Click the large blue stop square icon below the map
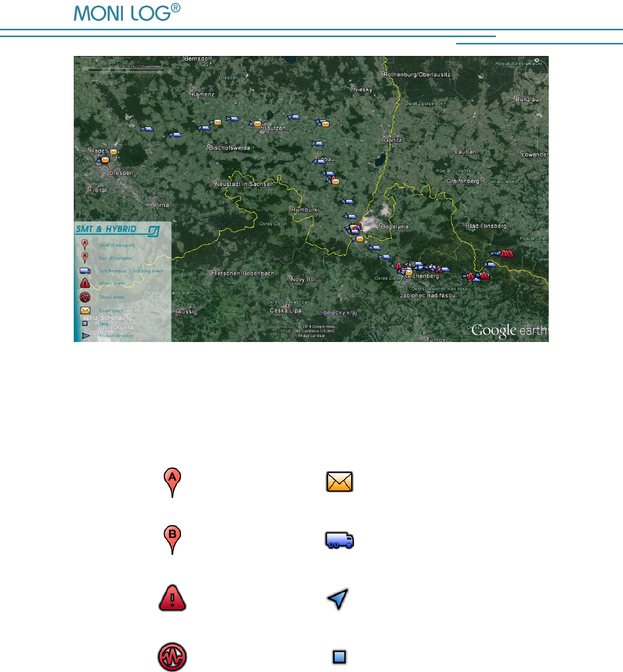Viewport: 623px width, 672px height. pos(339,657)
